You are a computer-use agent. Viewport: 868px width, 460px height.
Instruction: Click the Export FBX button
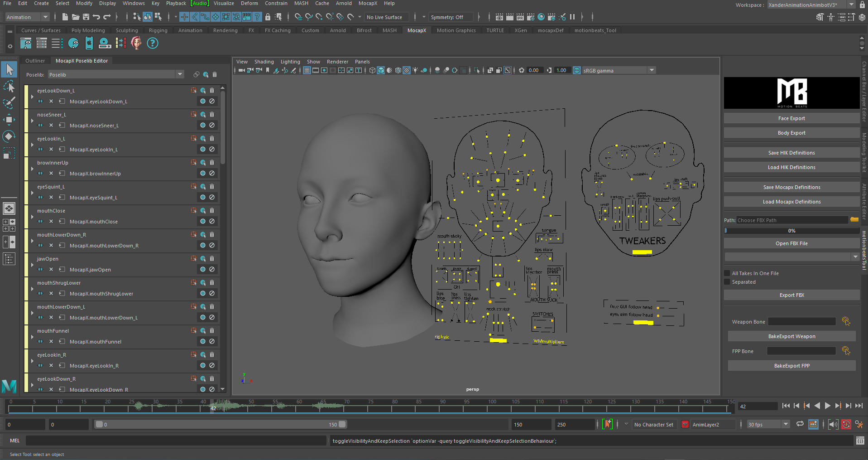(791, 295)
